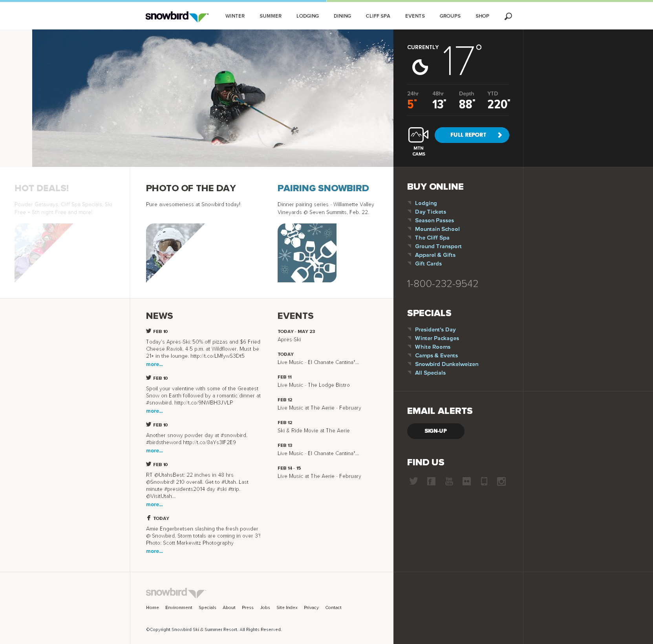Open the Pairing Snowbird wine glasses thumbnail
The height and width of the screenshot is (644, 653).
[x=307, y=253]
